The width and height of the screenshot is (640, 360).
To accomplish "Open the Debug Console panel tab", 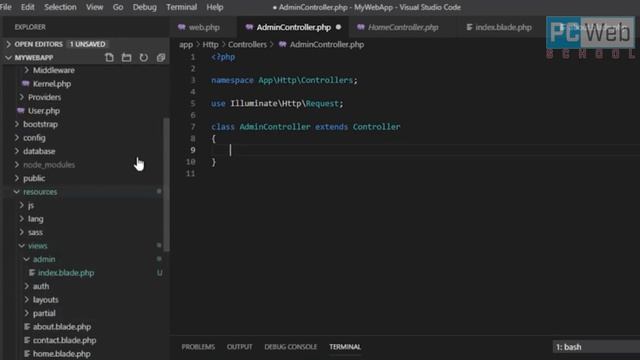I will coord(290,347).
